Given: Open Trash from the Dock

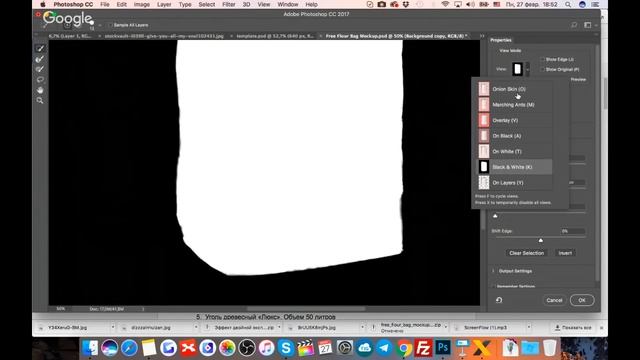Looking at the screenshot, I should 549,348.
